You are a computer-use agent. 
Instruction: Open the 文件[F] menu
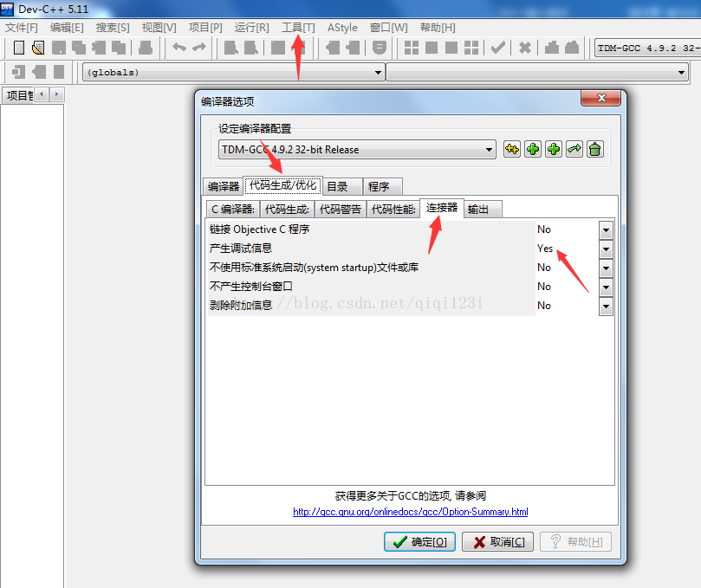[22, 28]
